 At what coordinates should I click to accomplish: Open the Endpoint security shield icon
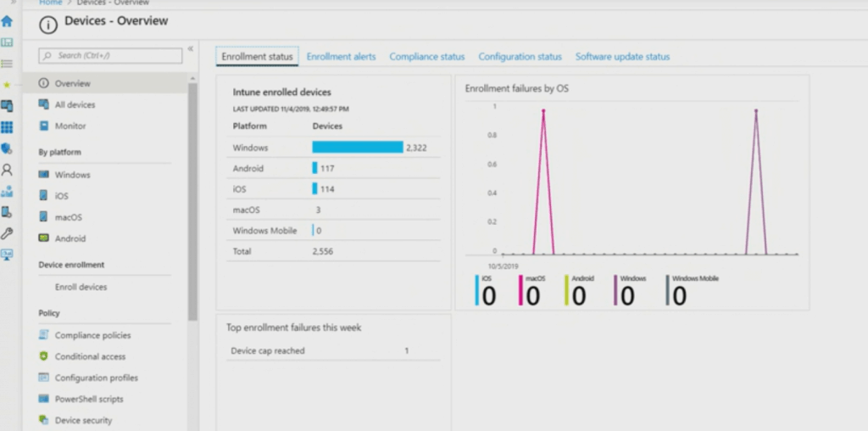[7, 148]
